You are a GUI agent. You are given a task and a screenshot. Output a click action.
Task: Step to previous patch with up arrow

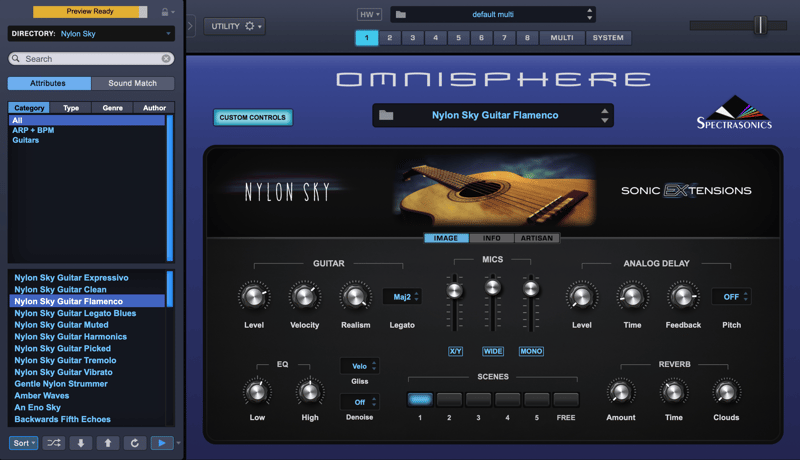(108, 443)
